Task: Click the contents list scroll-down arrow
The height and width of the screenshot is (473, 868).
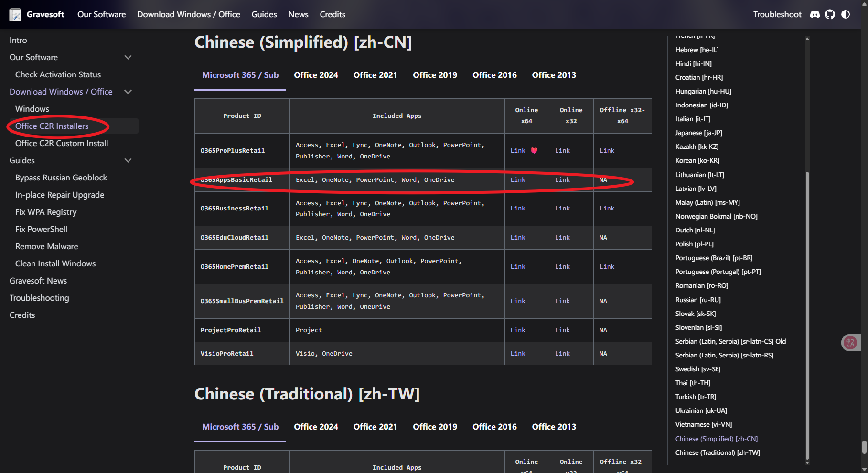Action: pos(807,462)
